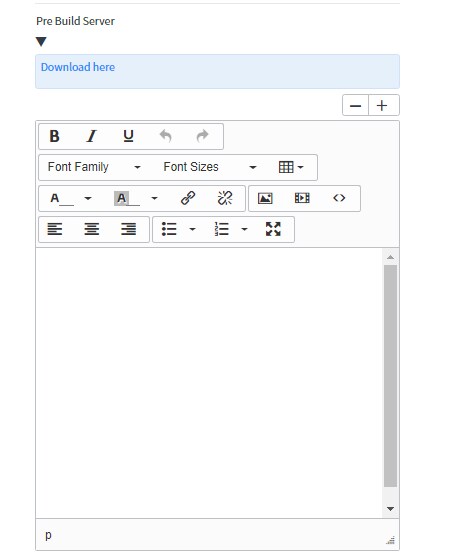Click the undo arrow icon
Screen dimensions: 452x555
pyautogui.click(x=166, y=136)
